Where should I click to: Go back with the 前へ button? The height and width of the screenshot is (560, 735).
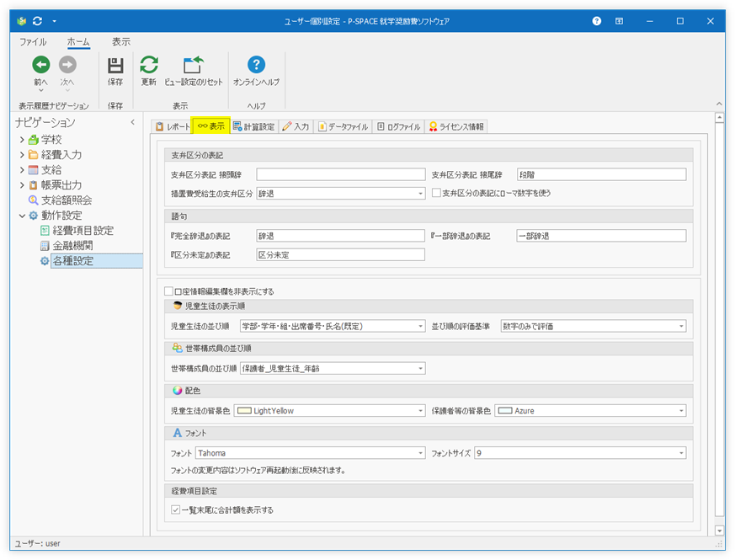(x=40, y=71)
